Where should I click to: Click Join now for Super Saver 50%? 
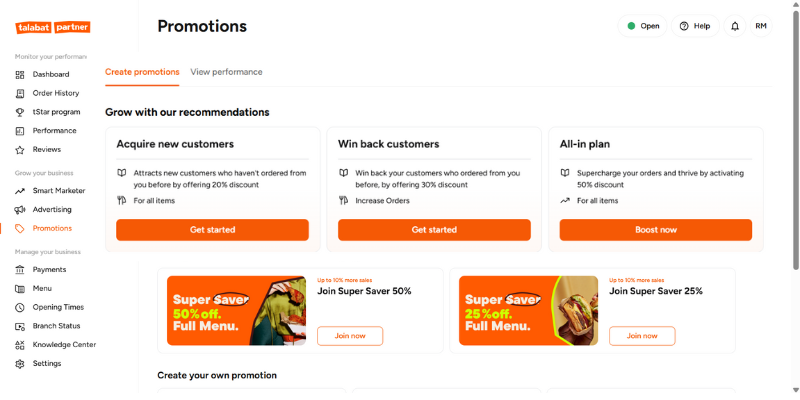coord(350,336)
